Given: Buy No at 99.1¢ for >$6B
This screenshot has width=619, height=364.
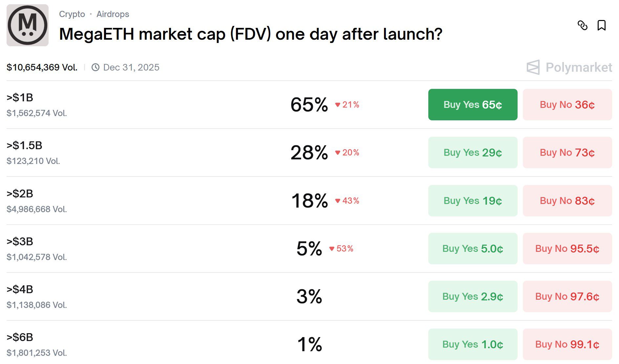Looking at the screenshot, I should [567, 344].
